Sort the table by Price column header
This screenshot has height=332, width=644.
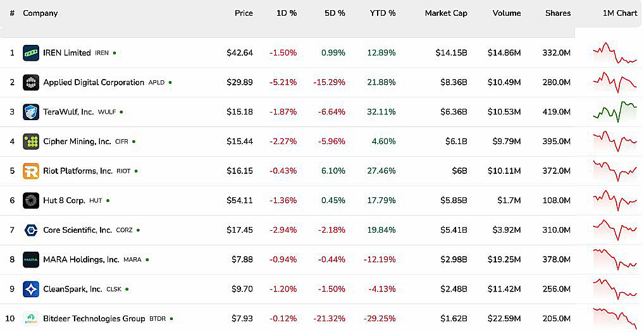pos(244,13)
